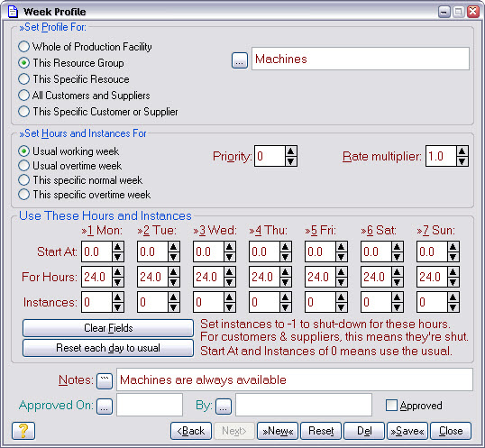The width and height of the screenshot is (485, 448).
Task: Decrease Tue Start At with down arrow
Action: [x=173, y=257]
